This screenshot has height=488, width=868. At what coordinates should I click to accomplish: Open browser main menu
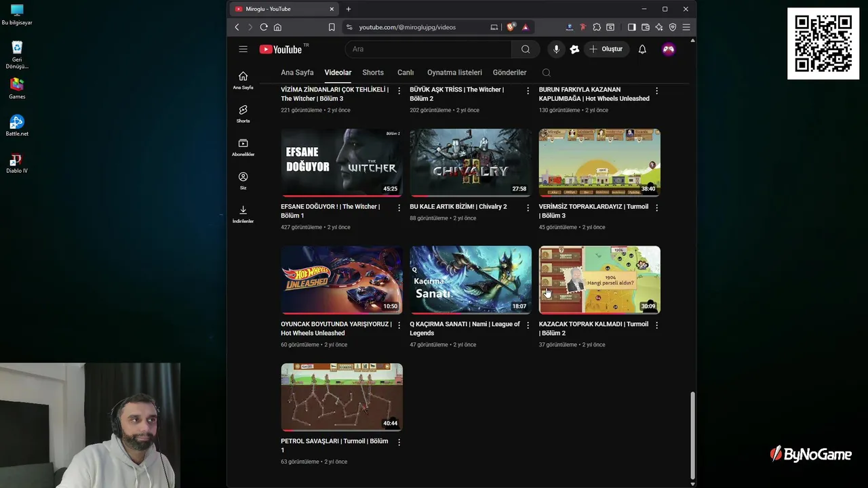(x=686, y=27)
